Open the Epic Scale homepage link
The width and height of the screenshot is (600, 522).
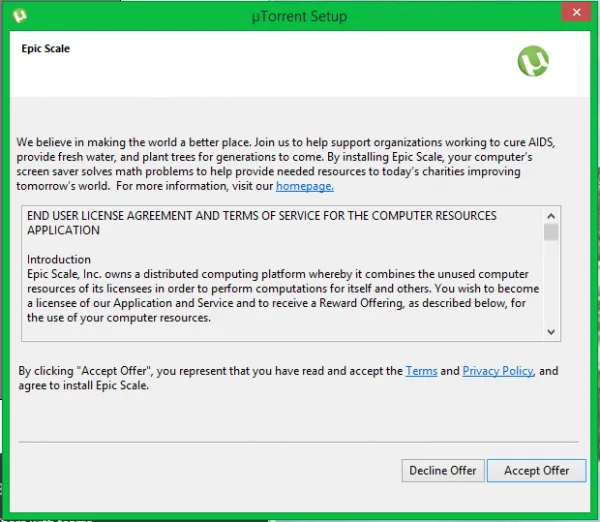click(x=305, y=186)
